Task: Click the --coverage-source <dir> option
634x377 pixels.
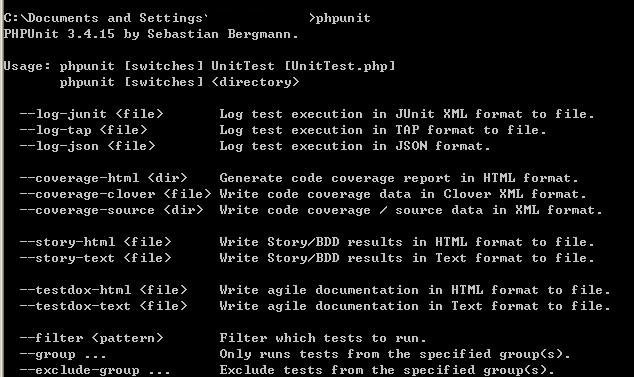Action: point(111,210)
